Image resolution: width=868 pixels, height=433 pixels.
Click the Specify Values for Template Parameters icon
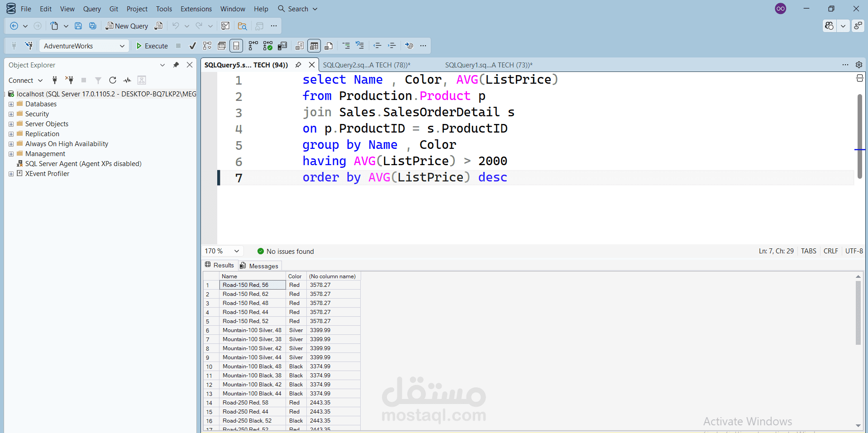(409, 46)
